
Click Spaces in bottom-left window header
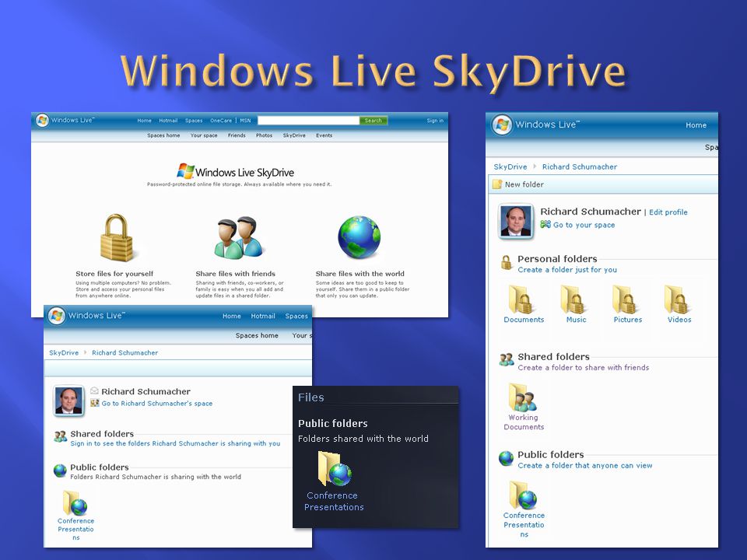pos(296,316)
